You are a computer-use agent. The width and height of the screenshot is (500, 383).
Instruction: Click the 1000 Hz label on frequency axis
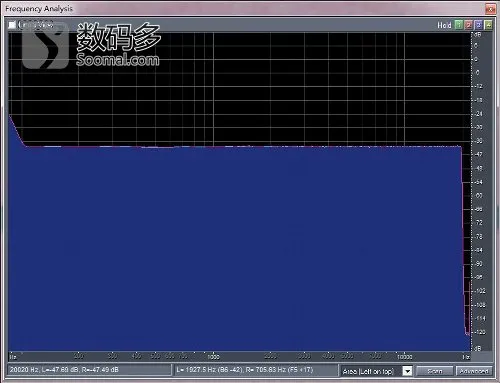coord(213,357)
